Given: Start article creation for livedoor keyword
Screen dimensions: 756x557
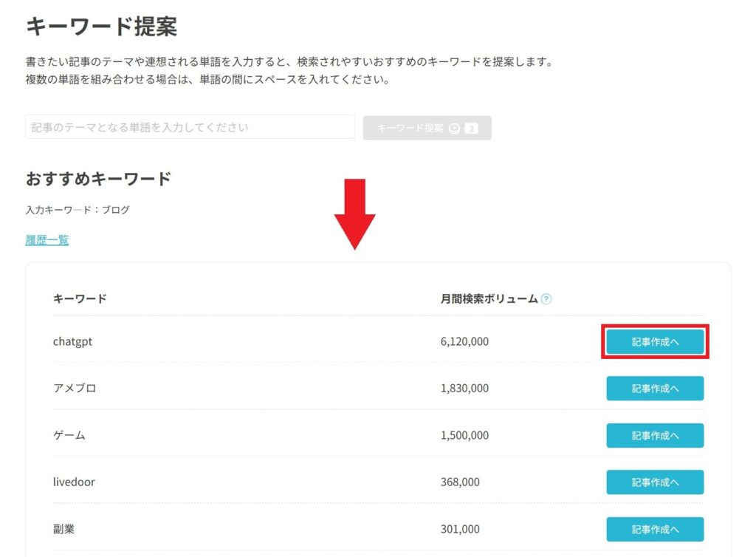Looking at the screenshot, I should pos(655,482).
